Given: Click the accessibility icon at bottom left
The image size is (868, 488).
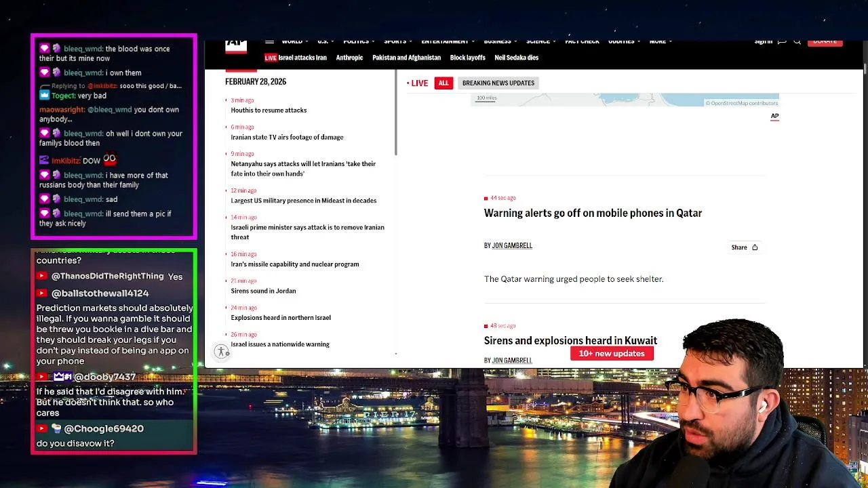Looking at the screenshot, I should click(x=222, y=352).
